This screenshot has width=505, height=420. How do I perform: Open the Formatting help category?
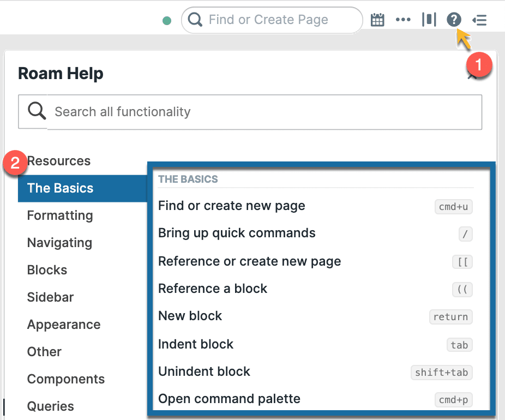60,215
